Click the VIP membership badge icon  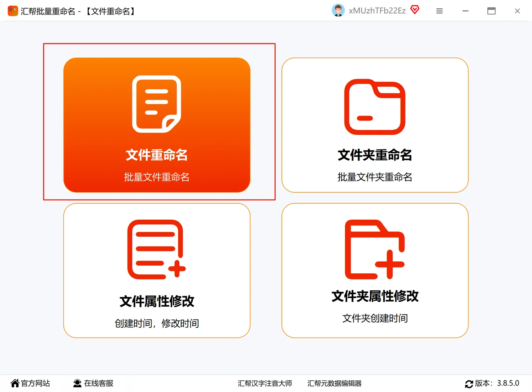pos(414,10)
